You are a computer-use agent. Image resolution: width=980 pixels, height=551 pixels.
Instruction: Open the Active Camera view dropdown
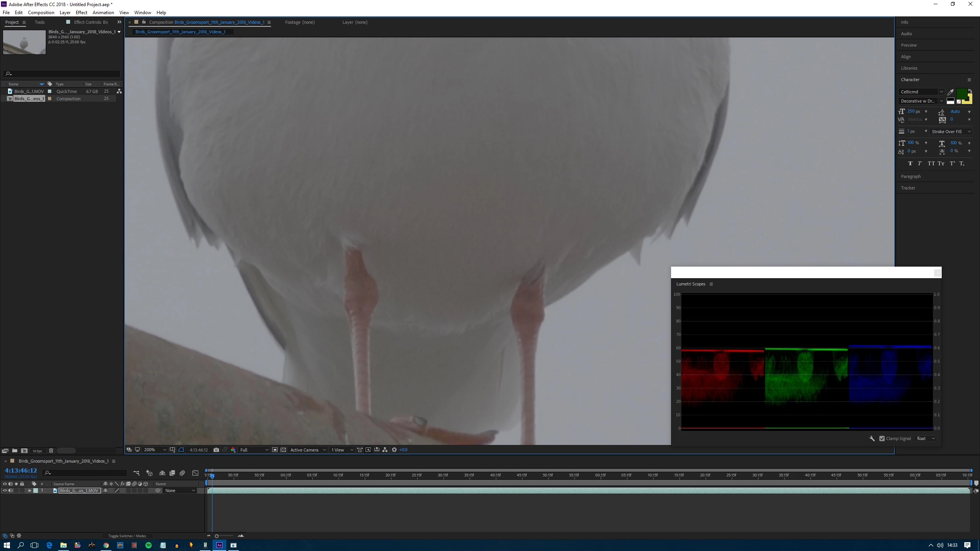[308, 450]
